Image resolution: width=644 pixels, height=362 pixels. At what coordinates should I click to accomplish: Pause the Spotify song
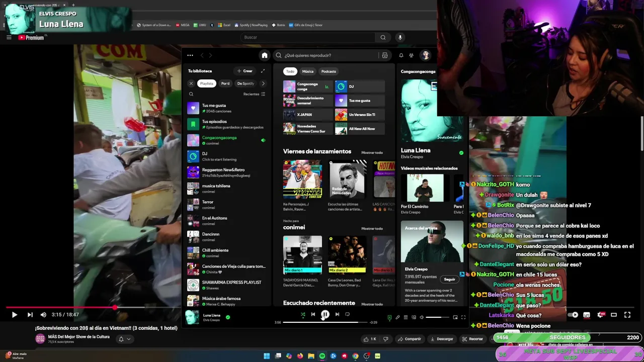pos(325,314)
